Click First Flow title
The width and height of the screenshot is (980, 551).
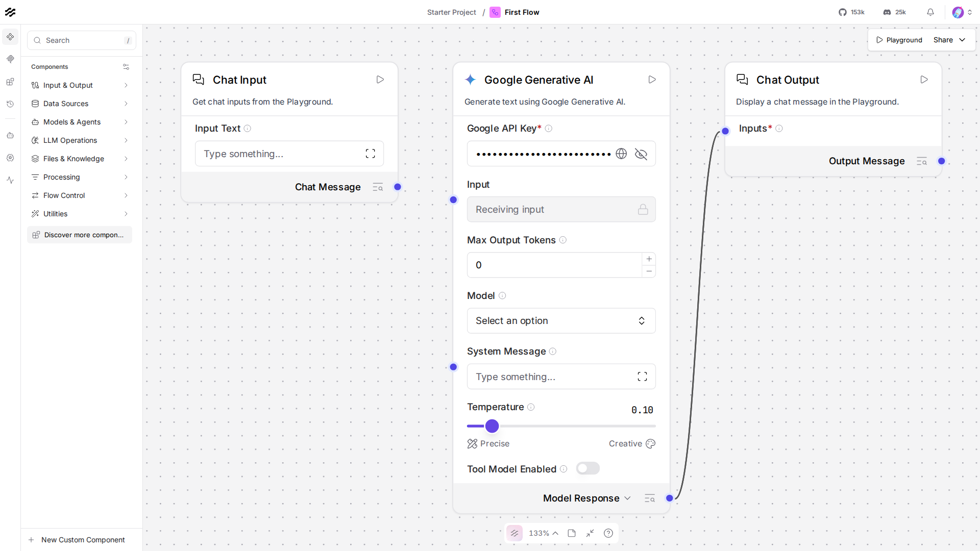coord(522,12)
